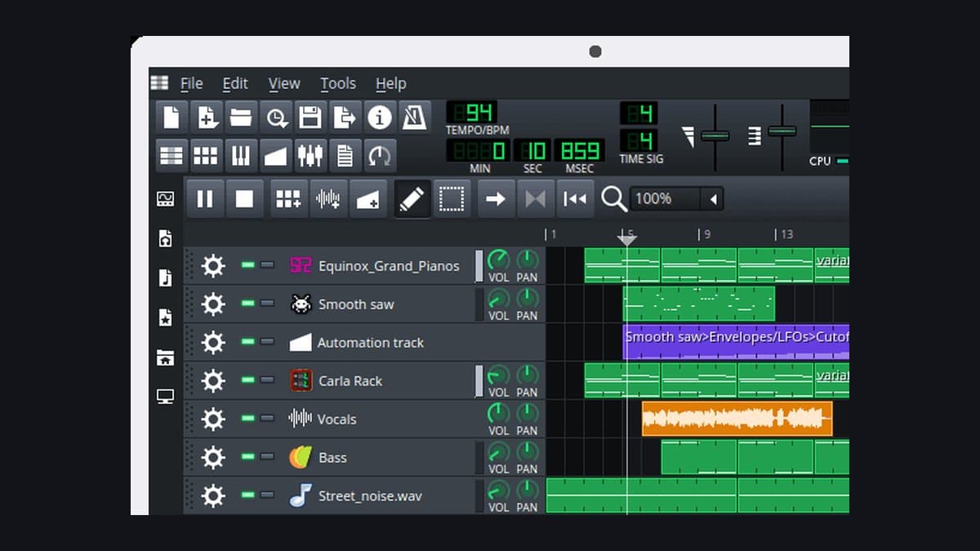Open the info help icon
980x551 pixels.
point(380,118)
